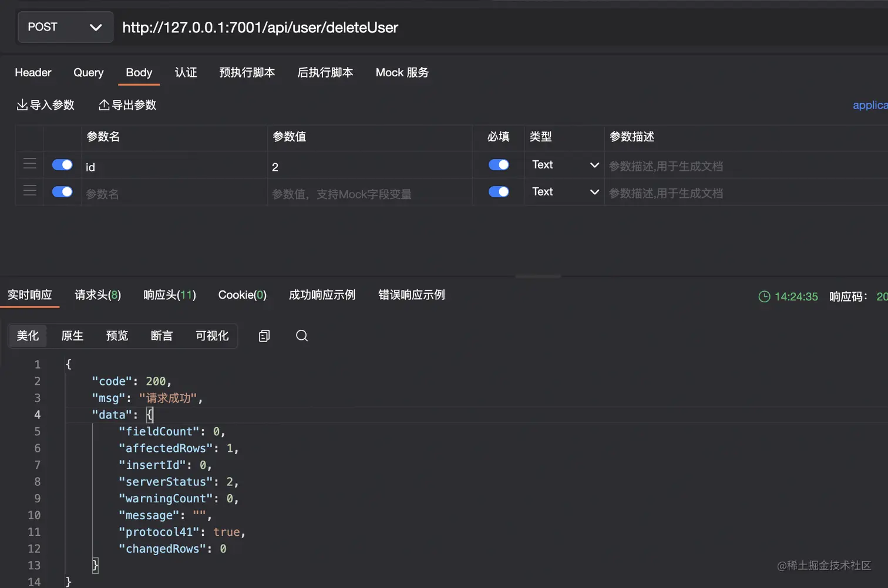Select the 美化 response view

tap(28, 336)
